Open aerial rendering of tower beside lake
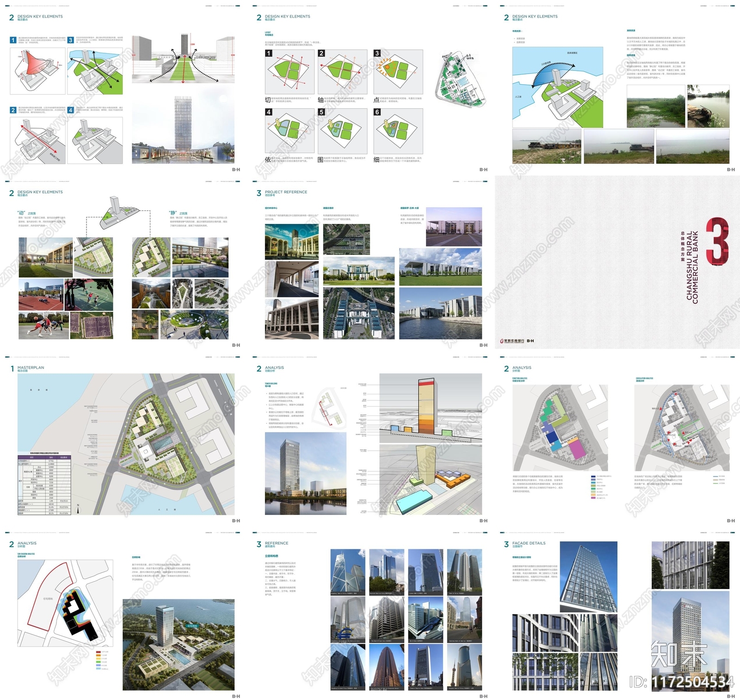Image resolution: width=740 pixels, height=700 pixels. coord(179,644)
